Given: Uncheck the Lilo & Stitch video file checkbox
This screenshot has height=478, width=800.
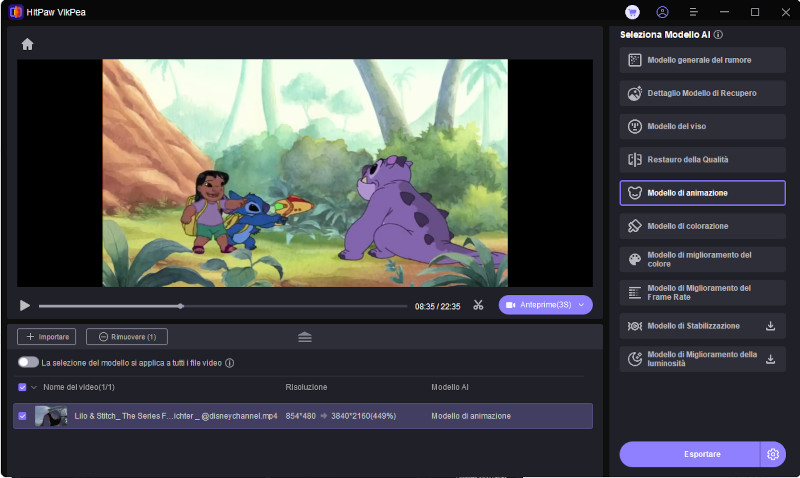Looking at the screenshot, I should (23, 415).
